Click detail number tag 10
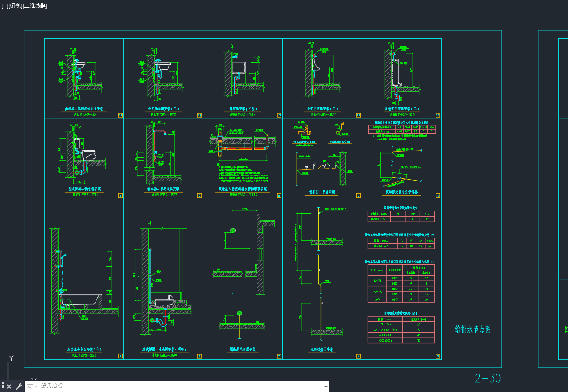The width and height of the screenshot is (568, 392). [438, 196]
